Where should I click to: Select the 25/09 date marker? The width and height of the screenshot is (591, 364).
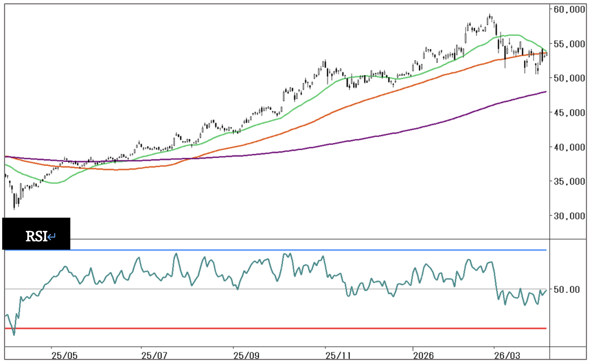246,355
